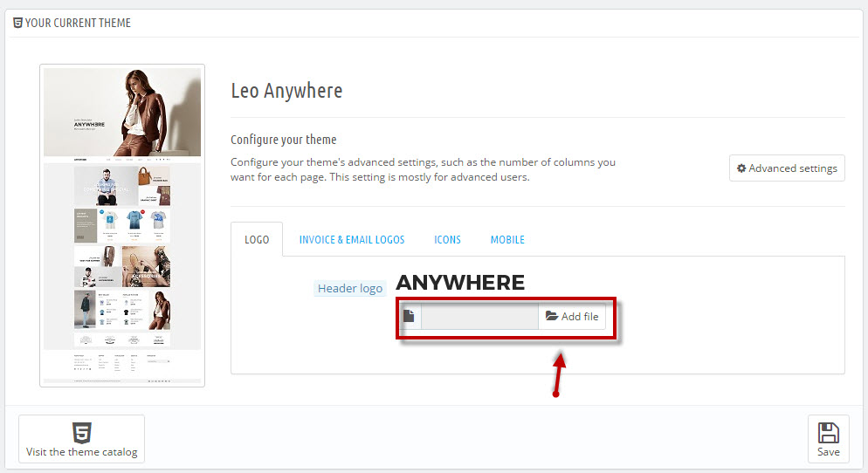Open Advanced settings

click(787, 168)
